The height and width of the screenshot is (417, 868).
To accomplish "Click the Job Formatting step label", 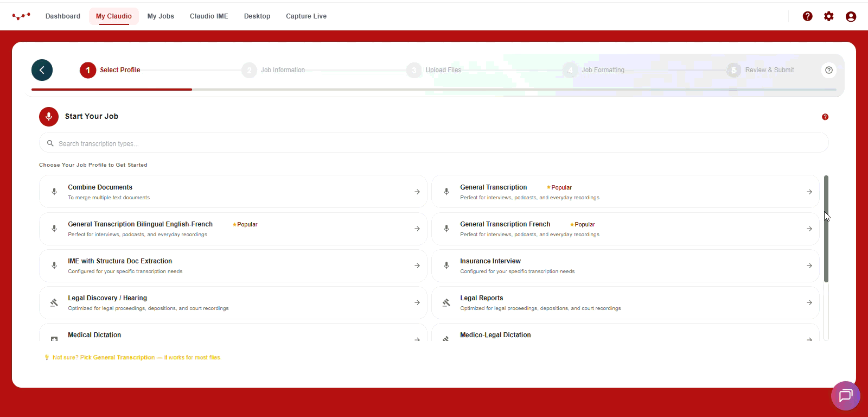I will 603,70.
